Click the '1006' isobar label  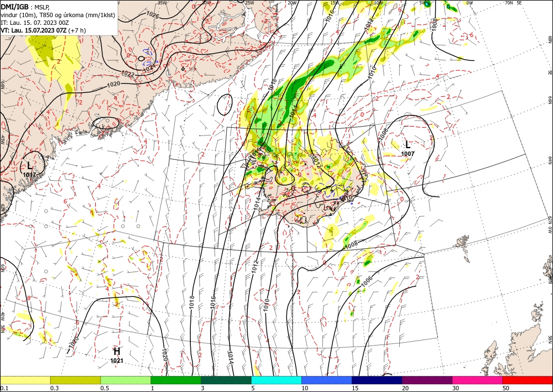pos(367,281)
